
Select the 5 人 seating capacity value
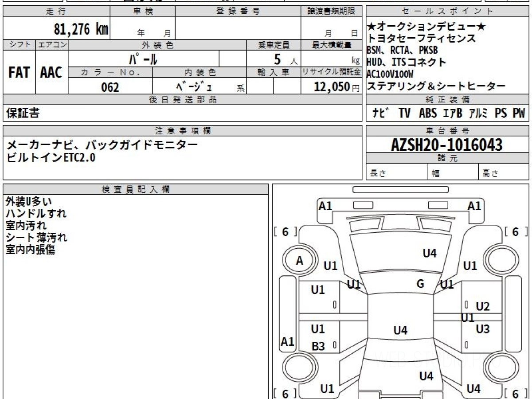pyautogui.click(x=286, y=59)
